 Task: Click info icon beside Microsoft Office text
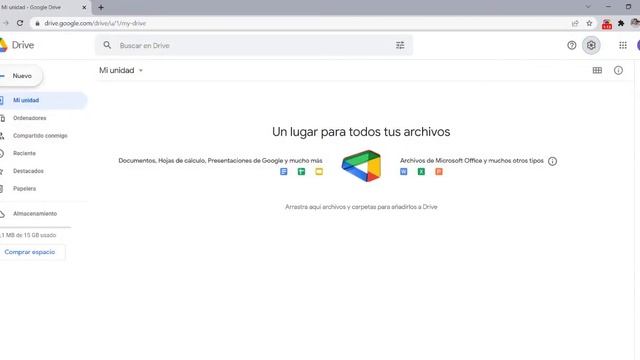[x=552, y=161]
